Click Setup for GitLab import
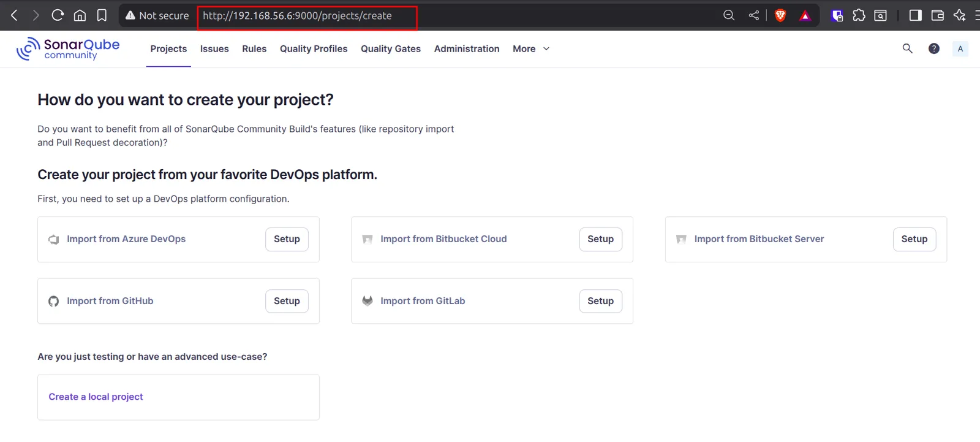Viewport: 980px width, 442px height. pyautogui.click(x=601, y=301)
